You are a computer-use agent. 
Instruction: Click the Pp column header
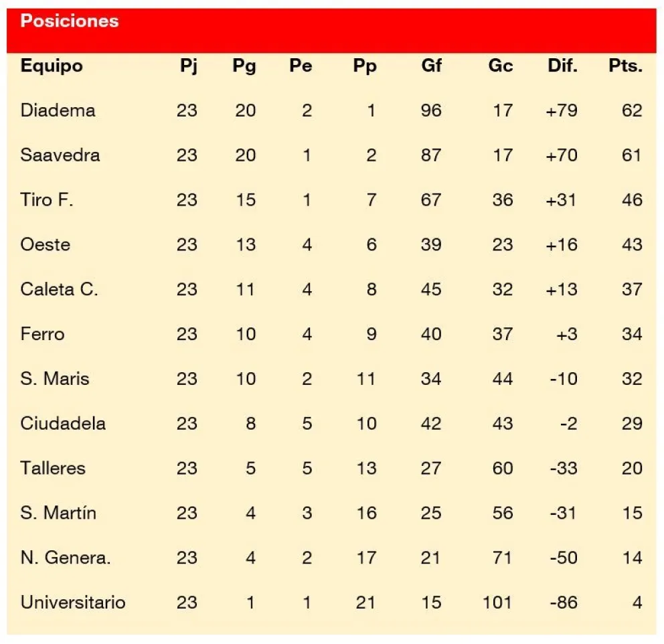click(365, 66)
